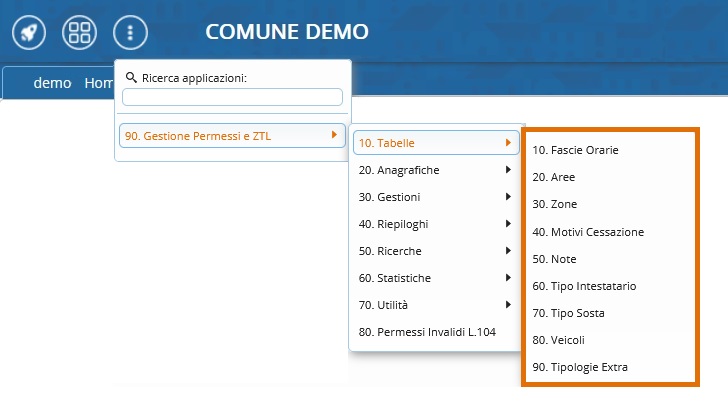The height and width of the screenshot is (419, 728).
Task: Choose 70. Tipo Sosta entry
Action: click(568, 313)
